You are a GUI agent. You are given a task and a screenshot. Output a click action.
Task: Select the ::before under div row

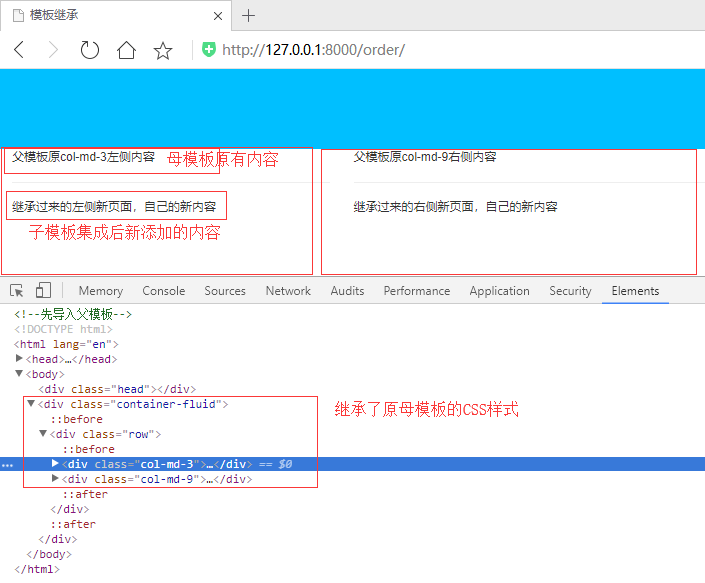pyautogui.click(x=89, y=449)
